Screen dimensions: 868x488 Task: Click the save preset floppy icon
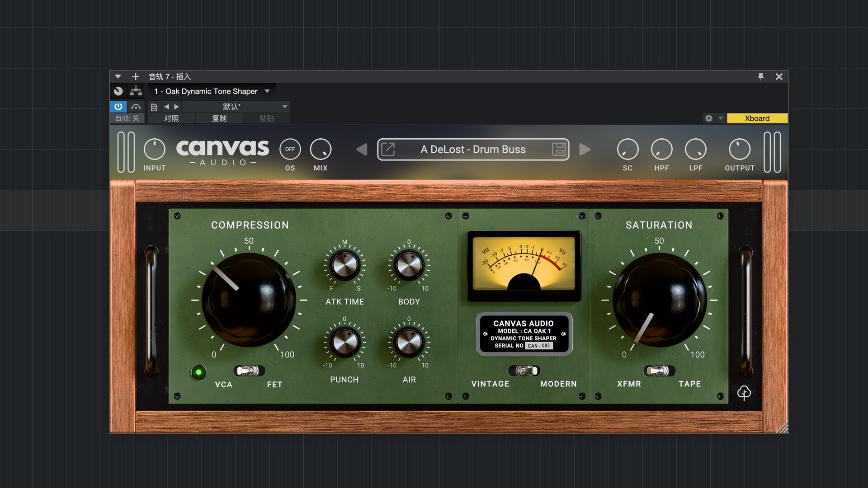point(559,150)
